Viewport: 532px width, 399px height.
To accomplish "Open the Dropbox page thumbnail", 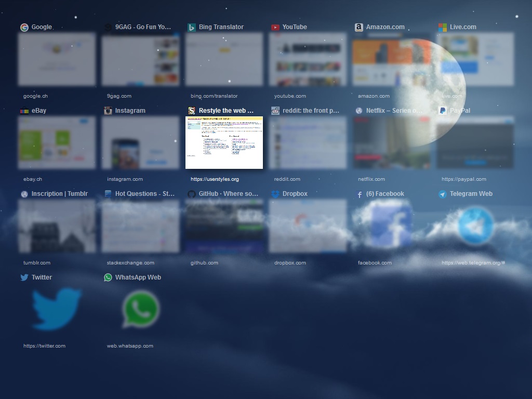I will (308, 226).
